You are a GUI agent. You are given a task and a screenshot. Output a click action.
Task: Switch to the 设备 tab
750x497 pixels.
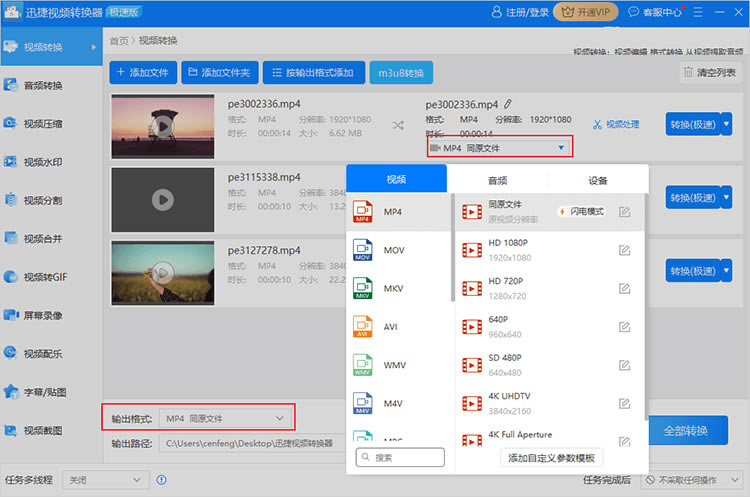[x=598, y=181]
